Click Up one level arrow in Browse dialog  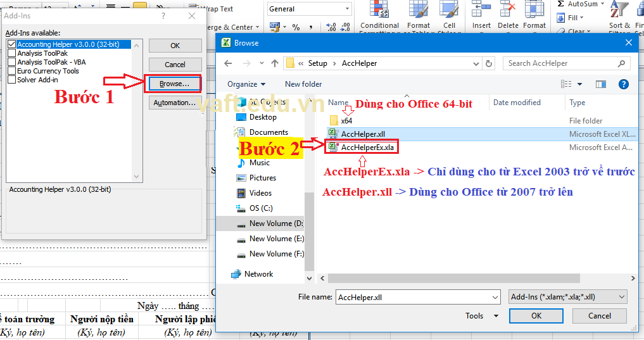[275, 63]
